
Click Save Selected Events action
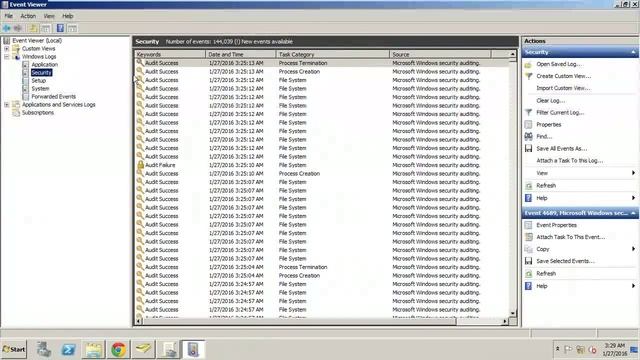[x=565, y=261]
